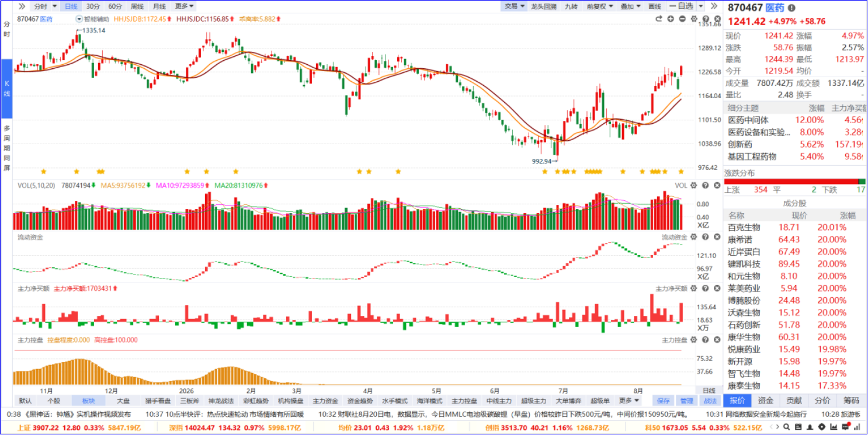Toggle the 分时 side view button

tap(6, 29)
